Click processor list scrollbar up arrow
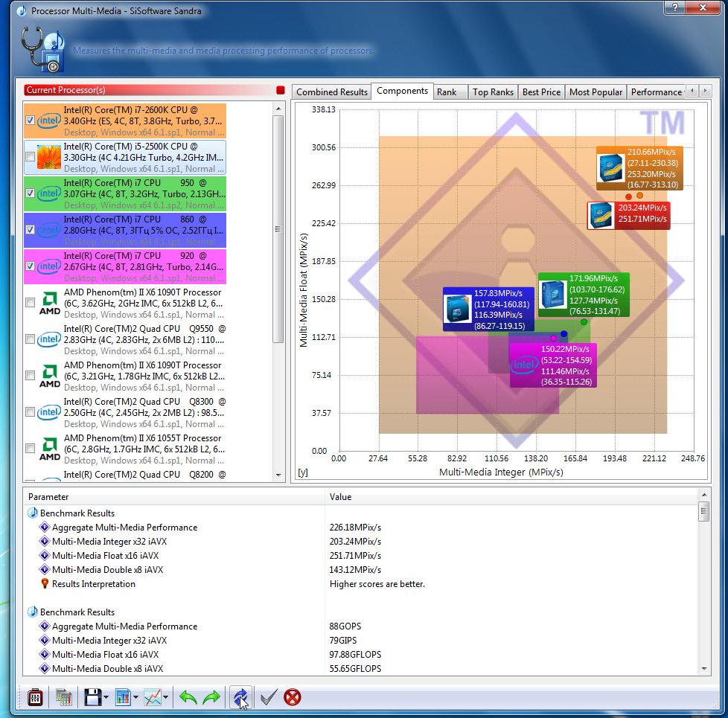The width and height of the screenshot is (728, 718). pyautogui.click(x=278, y=109)
